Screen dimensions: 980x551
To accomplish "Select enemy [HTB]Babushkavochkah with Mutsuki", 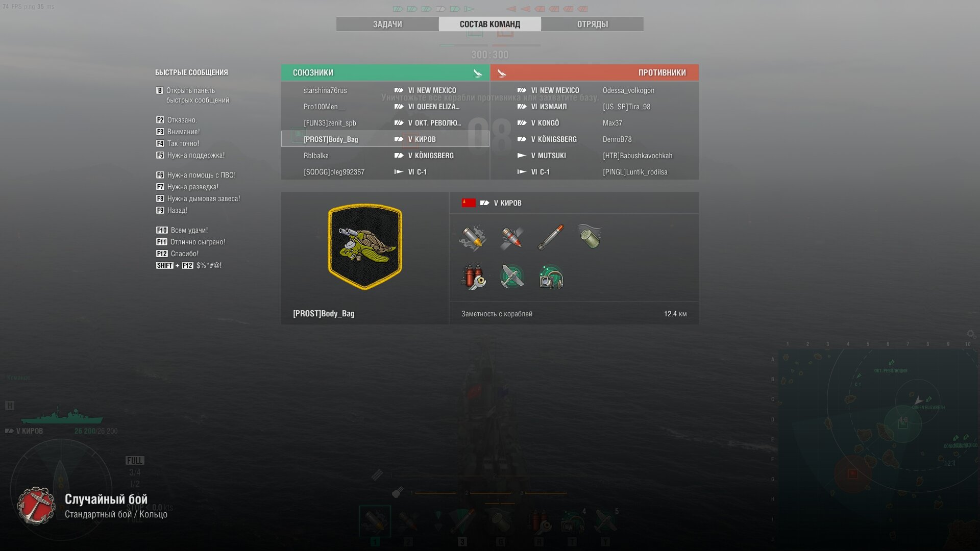I will tap(595, 156).
